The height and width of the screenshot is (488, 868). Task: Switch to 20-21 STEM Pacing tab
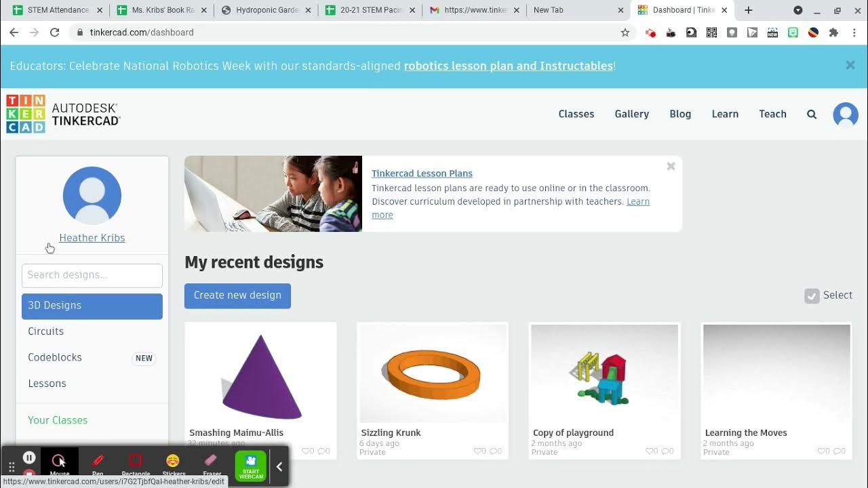click(370, 10)
